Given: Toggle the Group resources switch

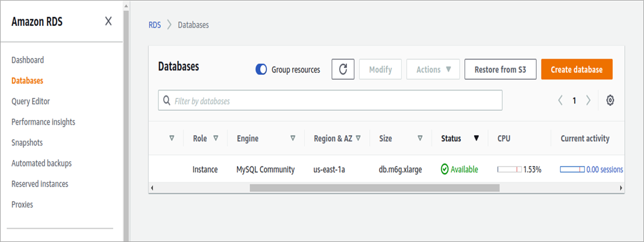Looking at the screenshot, I should [261, 69].
